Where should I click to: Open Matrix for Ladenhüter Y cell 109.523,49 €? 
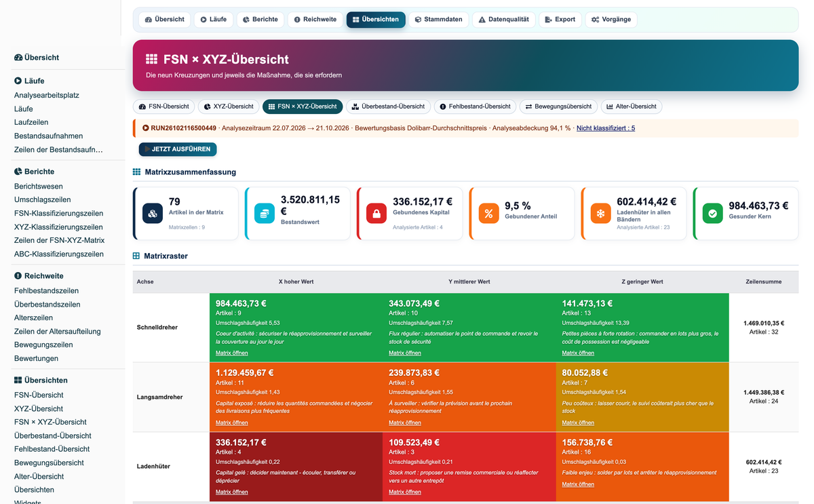click(405, 492)
